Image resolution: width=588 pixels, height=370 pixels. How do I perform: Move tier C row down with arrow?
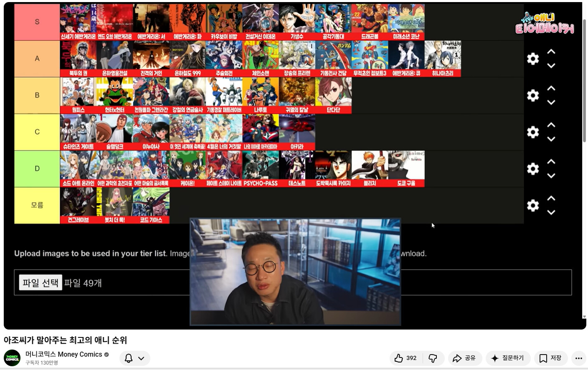[551, 139]
